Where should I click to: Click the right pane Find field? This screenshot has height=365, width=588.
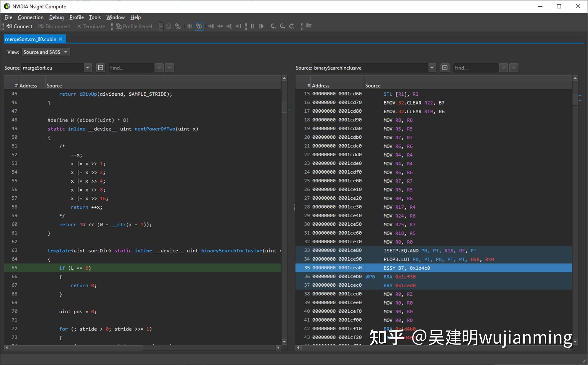[x=475, y=68]
